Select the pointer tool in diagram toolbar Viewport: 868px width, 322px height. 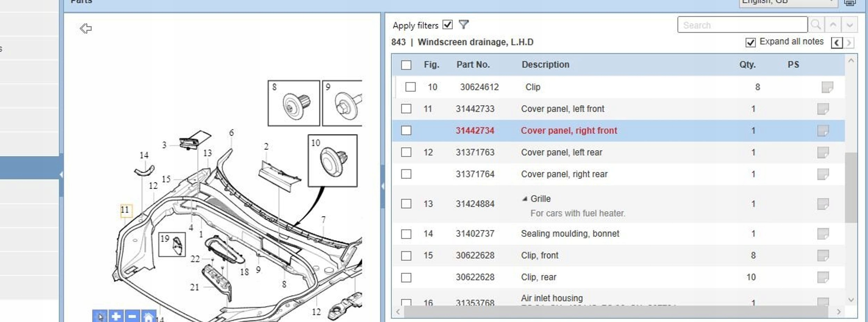pyautogui.click(x=100, y=316)
